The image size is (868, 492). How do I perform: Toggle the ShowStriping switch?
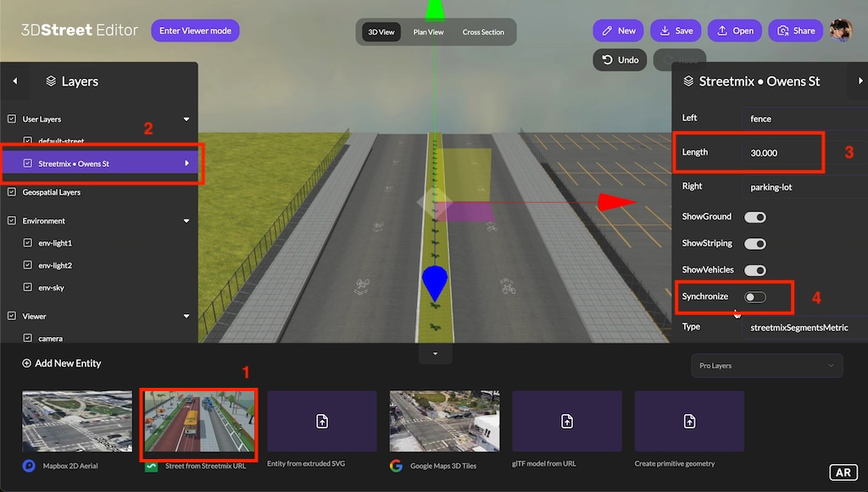tap(754, 244)
